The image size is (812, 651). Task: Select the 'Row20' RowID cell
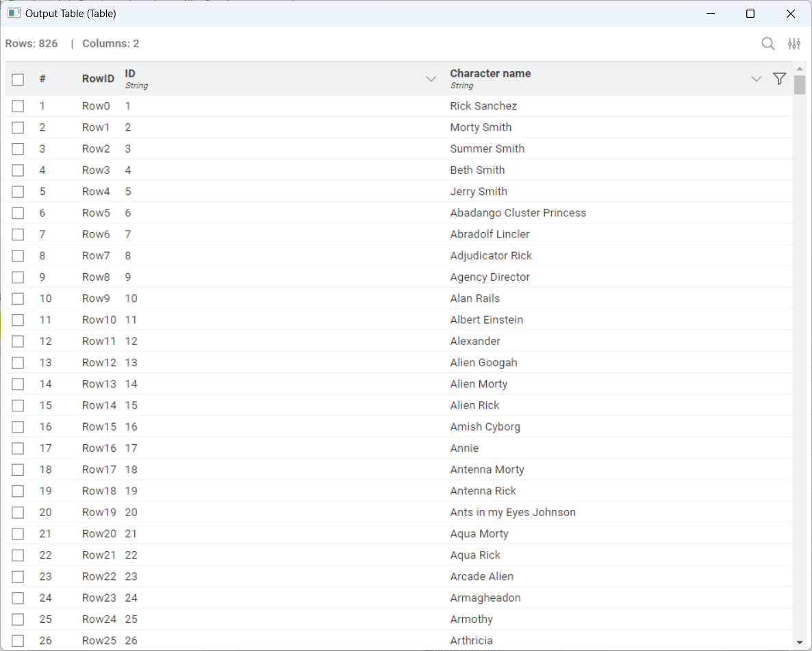point(99,534)
